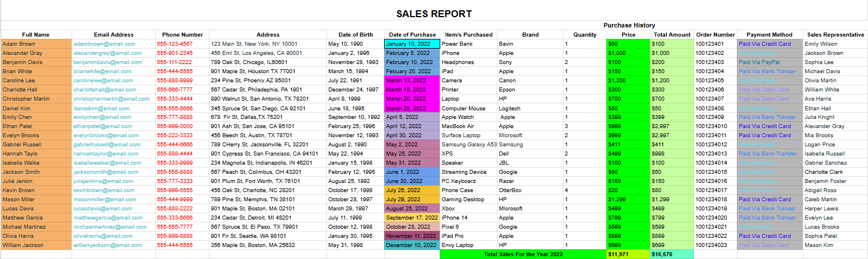Screen dimensions: 868x259
Task: Select the Samsung Galaxy A53 item cell
Action: [469, 145]
